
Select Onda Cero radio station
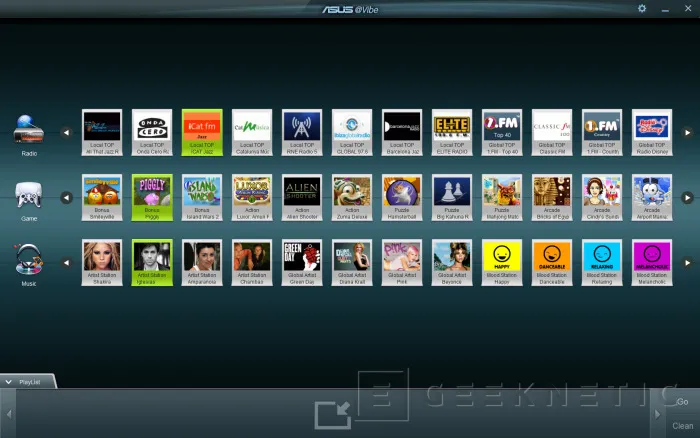coord(152,133)
